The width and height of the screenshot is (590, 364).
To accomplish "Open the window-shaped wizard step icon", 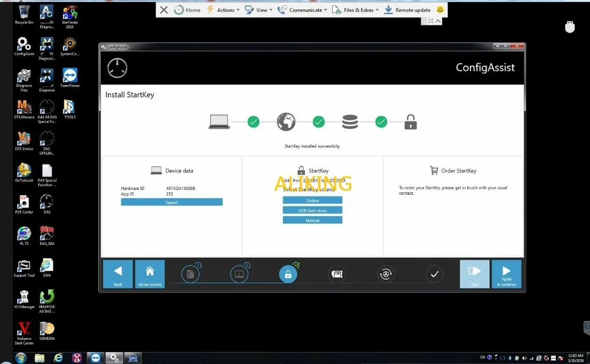I will [x=337, y=274].
